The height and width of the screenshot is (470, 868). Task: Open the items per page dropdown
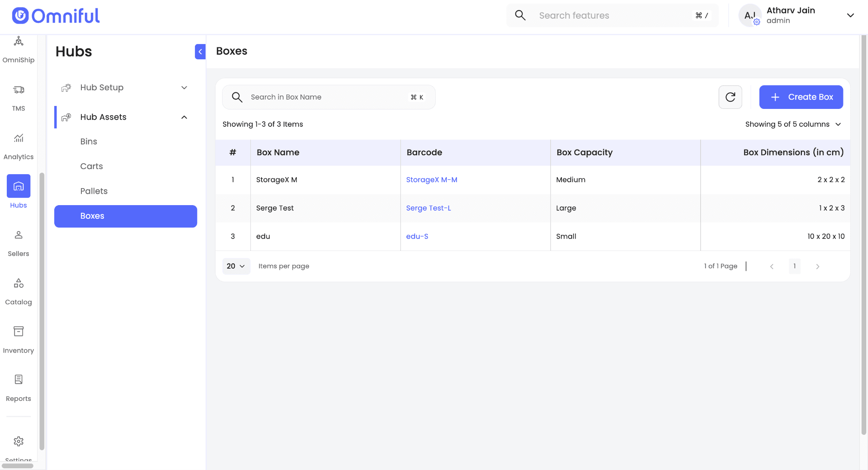(x=236, y=266)
